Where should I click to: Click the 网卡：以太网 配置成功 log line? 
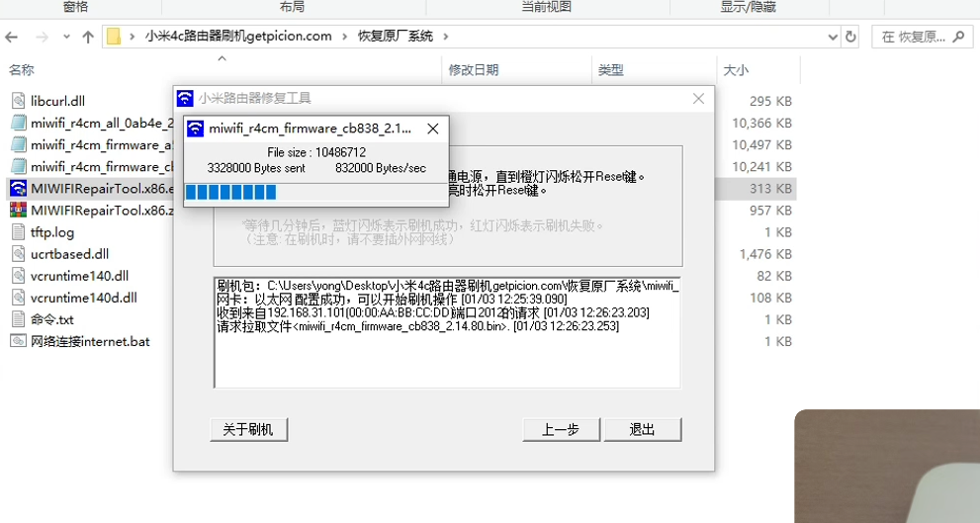pyautogui.click(x=392, y=300)
